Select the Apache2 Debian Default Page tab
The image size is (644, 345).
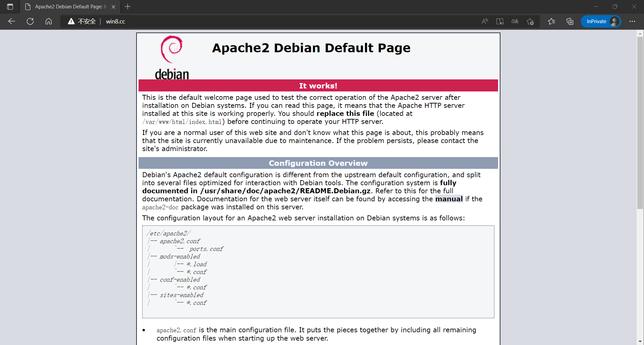coord(70,7)
